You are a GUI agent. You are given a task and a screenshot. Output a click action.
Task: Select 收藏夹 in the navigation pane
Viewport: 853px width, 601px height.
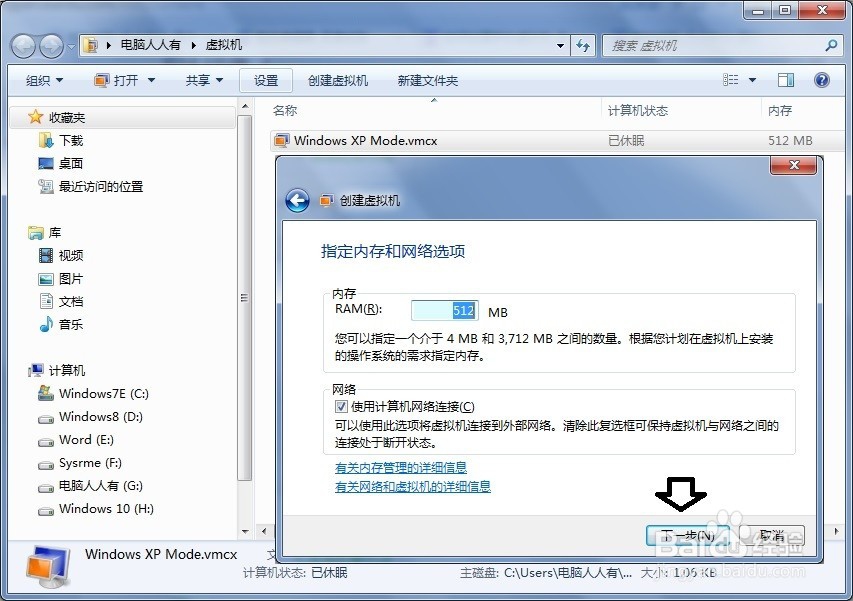(x=122, y=117)
